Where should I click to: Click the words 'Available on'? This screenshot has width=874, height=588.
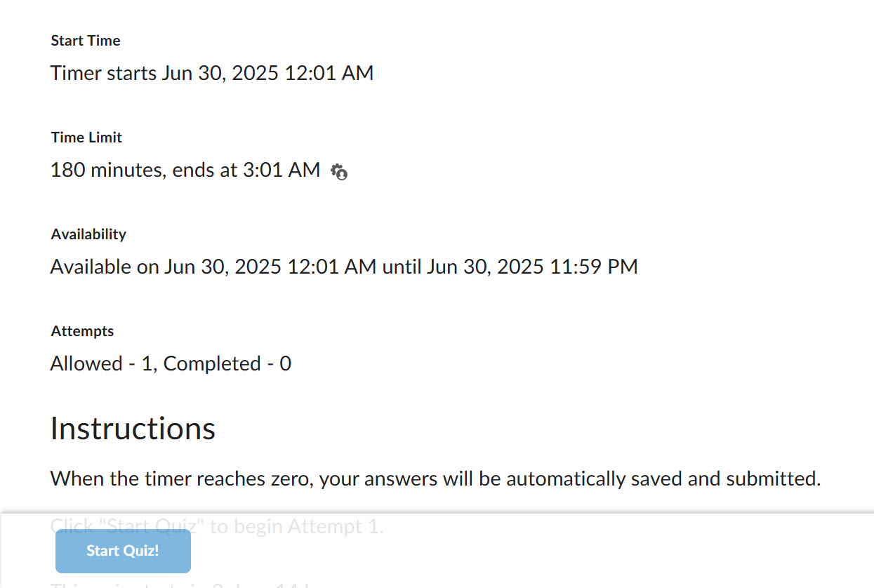click(x=105, y=267)
